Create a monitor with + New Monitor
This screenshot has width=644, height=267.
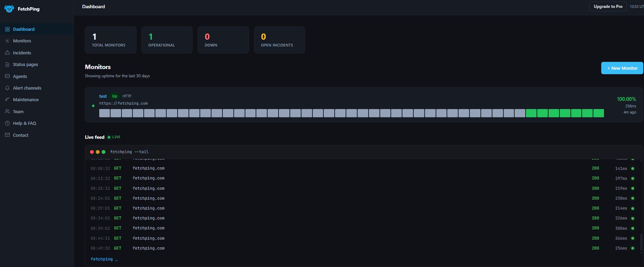[622, 68]
